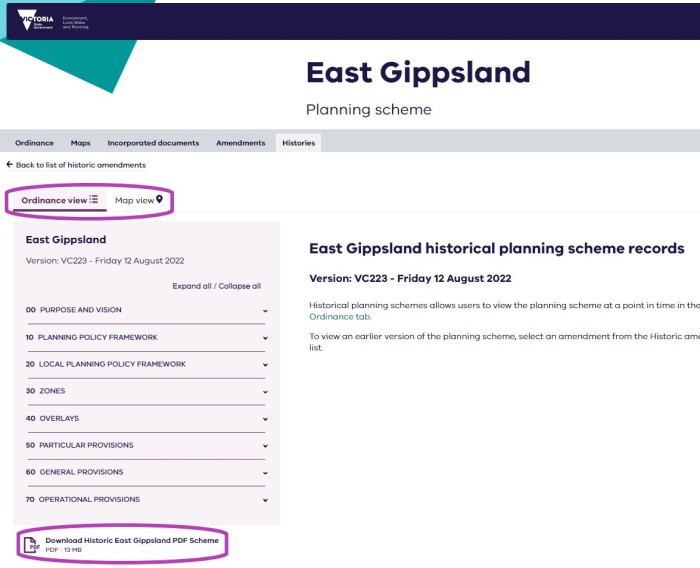The width and height of the screenshot is (700, 568).
Task: Click Expand all in the ordinance panel
Action: coord(192,286)
